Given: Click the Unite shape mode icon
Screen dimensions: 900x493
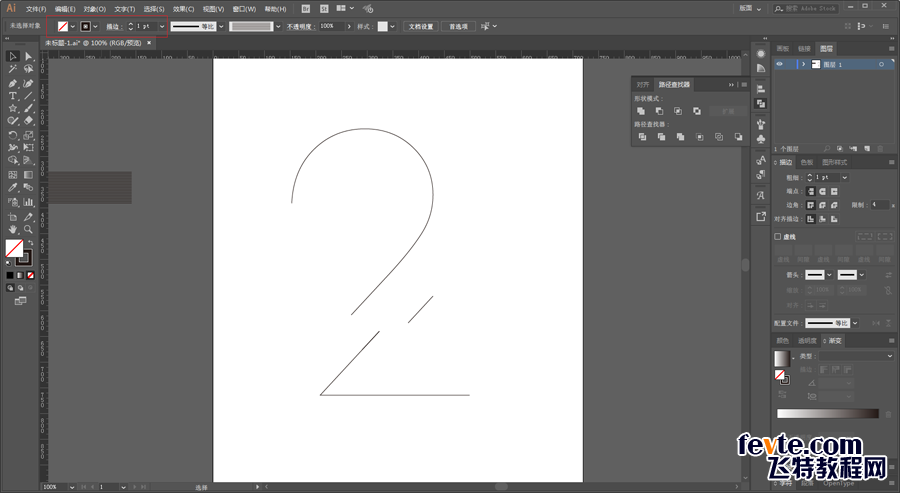Looking at the screenshot, I should click(641, 111).
